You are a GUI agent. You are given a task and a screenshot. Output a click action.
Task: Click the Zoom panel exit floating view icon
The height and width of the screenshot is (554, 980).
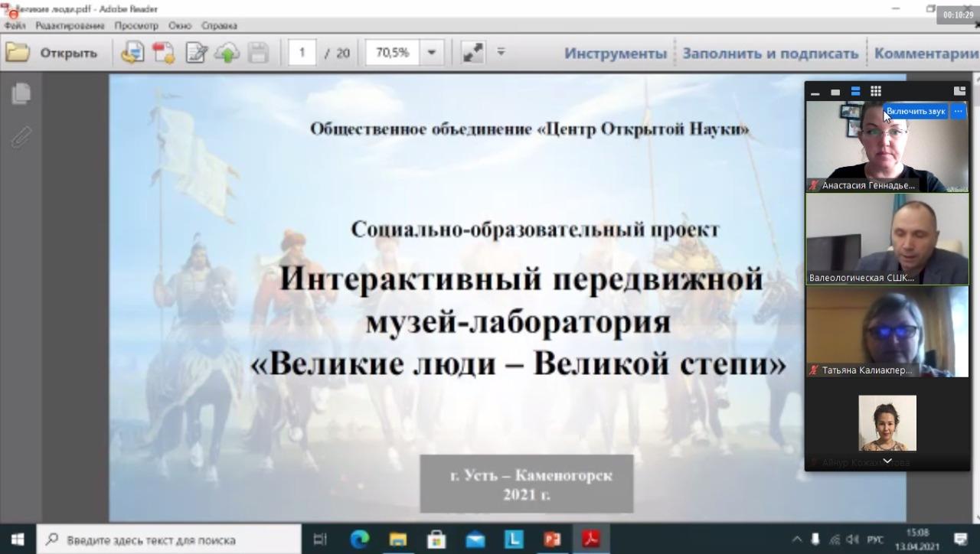pyautogui.click(x=959, y=91)
